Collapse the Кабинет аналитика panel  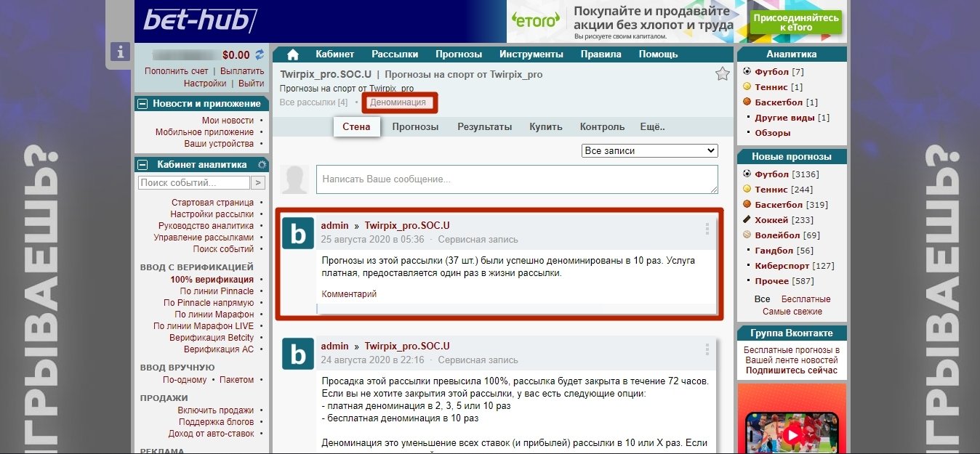[x=143, y=165]
